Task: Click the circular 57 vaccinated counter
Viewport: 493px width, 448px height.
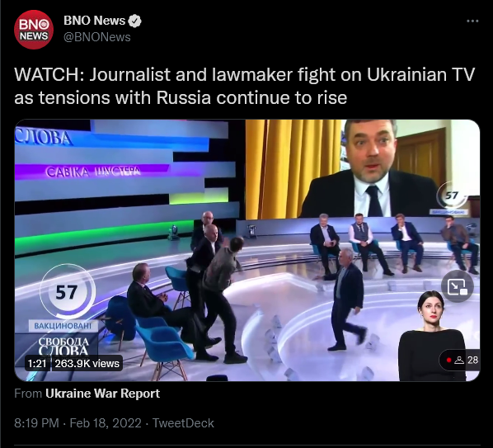Action: (67, 291)
